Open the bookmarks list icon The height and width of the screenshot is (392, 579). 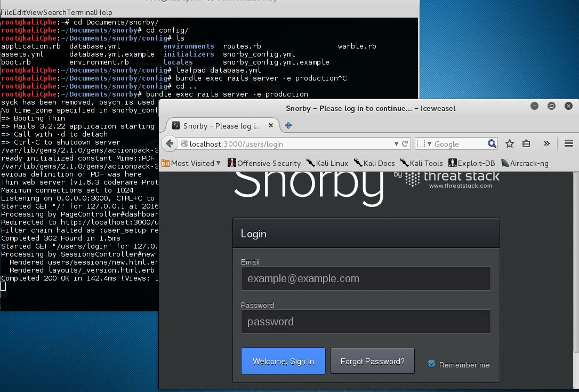coord(526,143)
